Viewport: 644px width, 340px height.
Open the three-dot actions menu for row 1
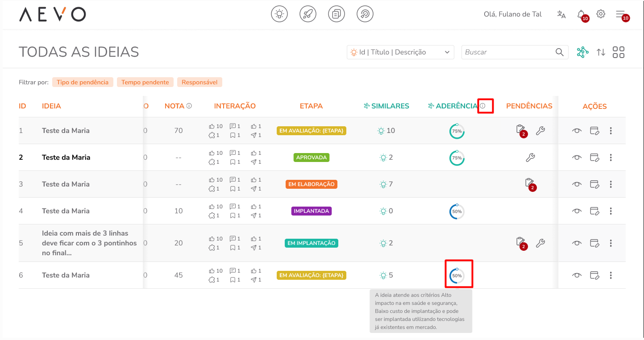click(x=611, y=131)
